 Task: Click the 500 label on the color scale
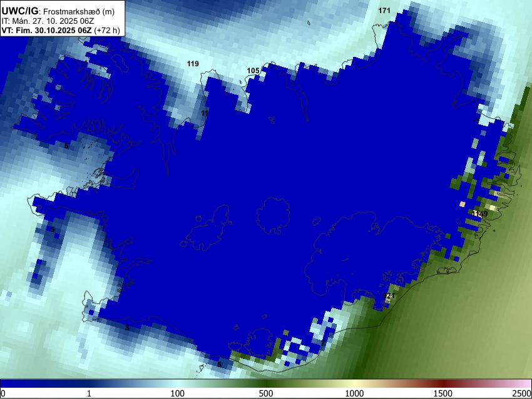[x=266, y=393]
